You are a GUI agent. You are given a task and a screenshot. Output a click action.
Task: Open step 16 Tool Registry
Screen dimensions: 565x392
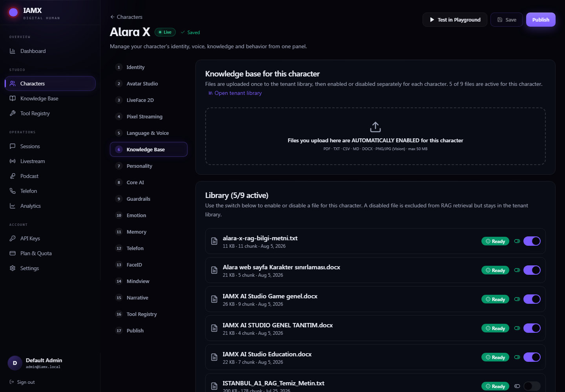(x=149, y=314)
